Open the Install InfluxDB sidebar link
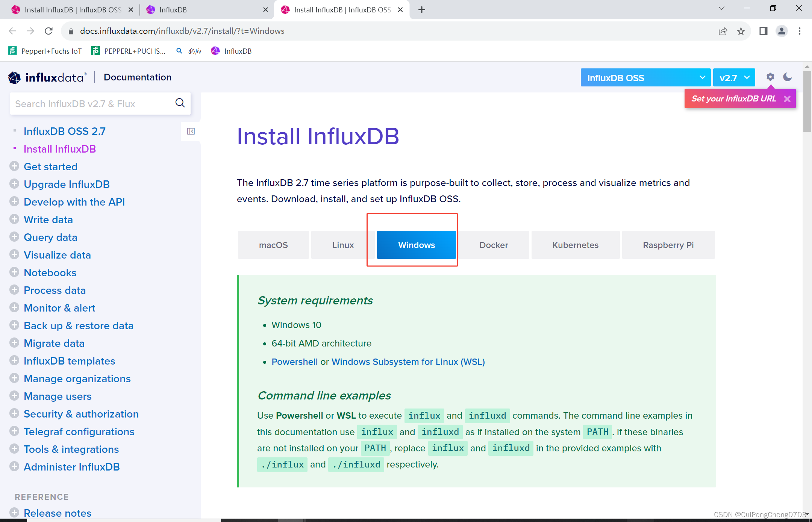This screenshot has height=522, width=812. pyautogui.click(x=60, y=149)
